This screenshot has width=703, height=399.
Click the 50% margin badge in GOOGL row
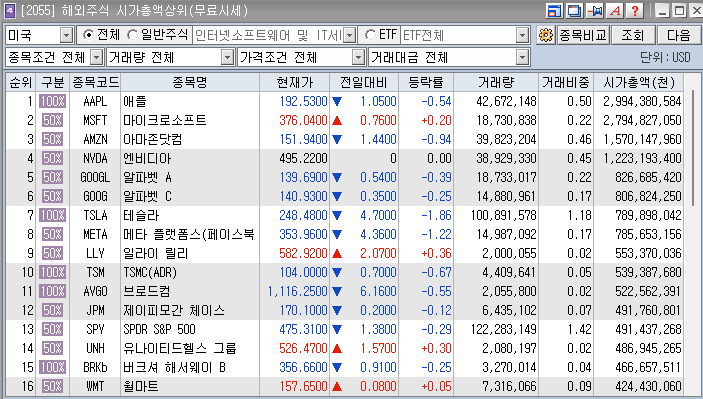coord(52,178)
